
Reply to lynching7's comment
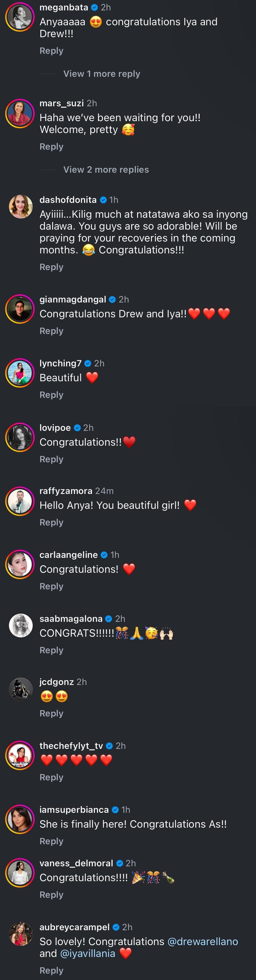tap(51, 395)
